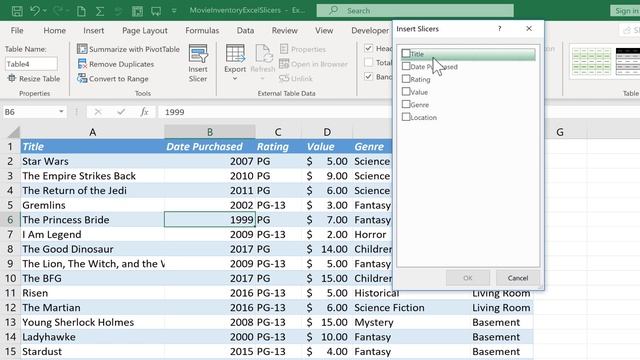Check the Location slicer checkbox
Image resolution: width=640 pixels, height=360 pixels.
point(406,117)
